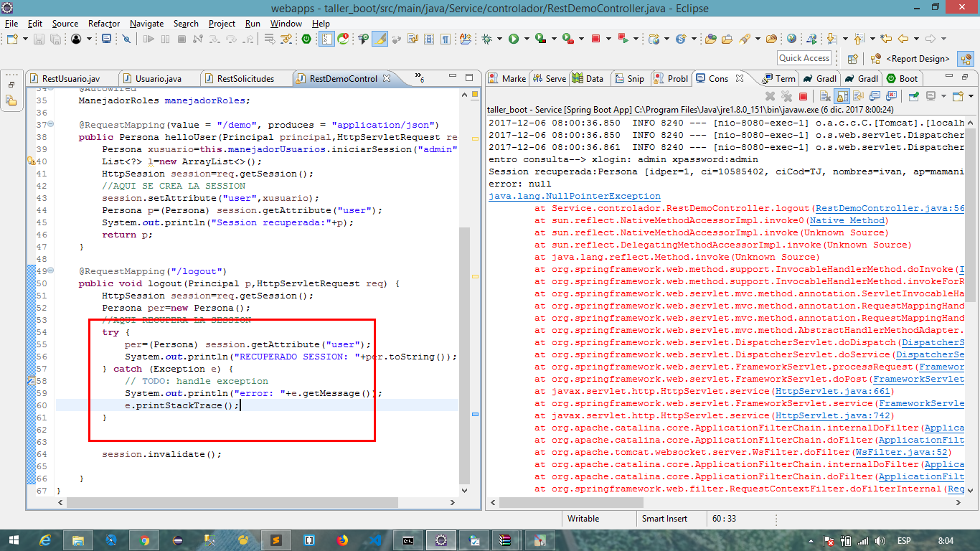This screenshot has height=551, width=980.
Task: Click the Native Method link in stack trace
Action: coord(847,220)
